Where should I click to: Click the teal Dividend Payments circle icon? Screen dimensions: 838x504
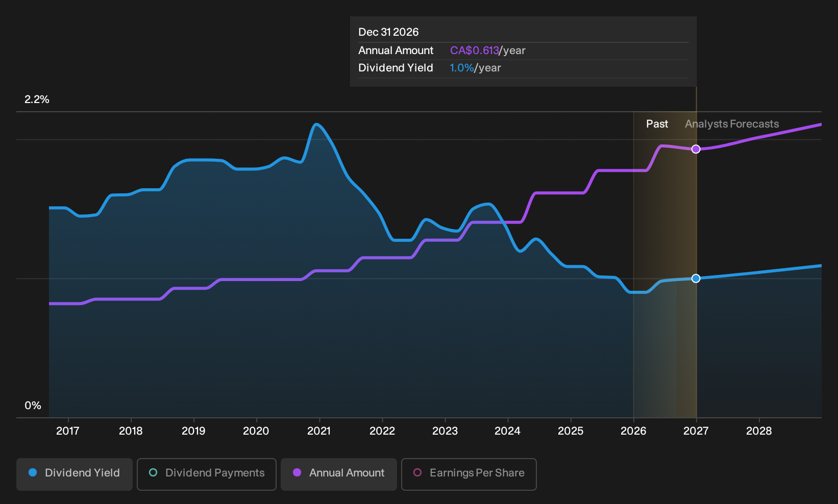coord(153,472)
